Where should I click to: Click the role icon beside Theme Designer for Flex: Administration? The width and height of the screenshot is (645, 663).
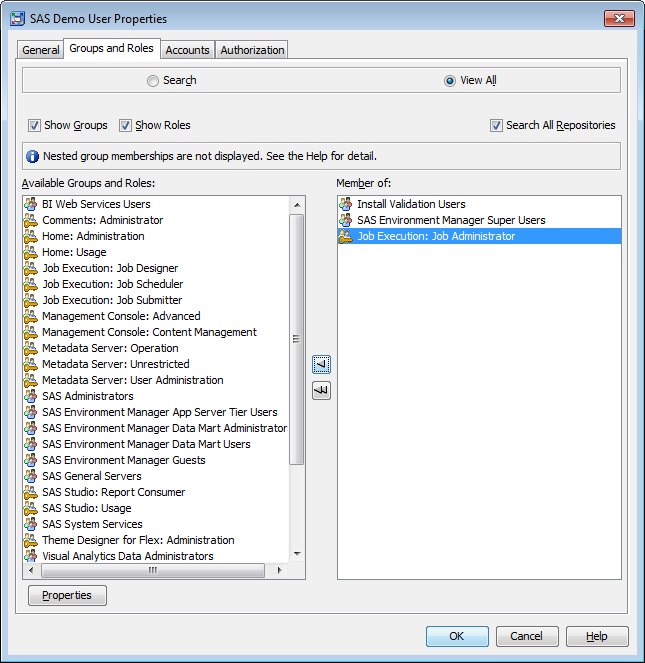tap(31, 540)
